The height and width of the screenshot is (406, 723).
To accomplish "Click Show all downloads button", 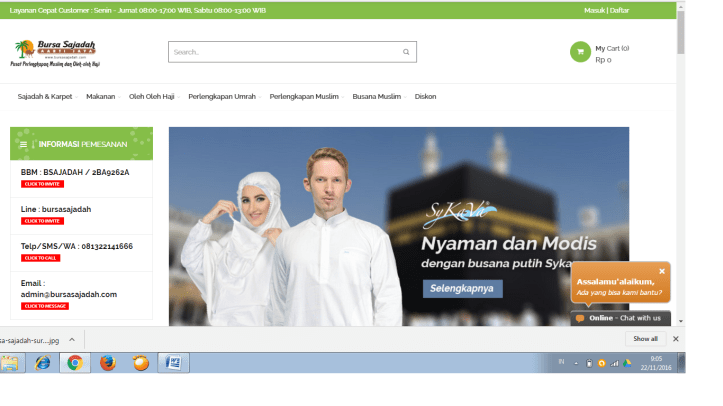I will point(645,339).
